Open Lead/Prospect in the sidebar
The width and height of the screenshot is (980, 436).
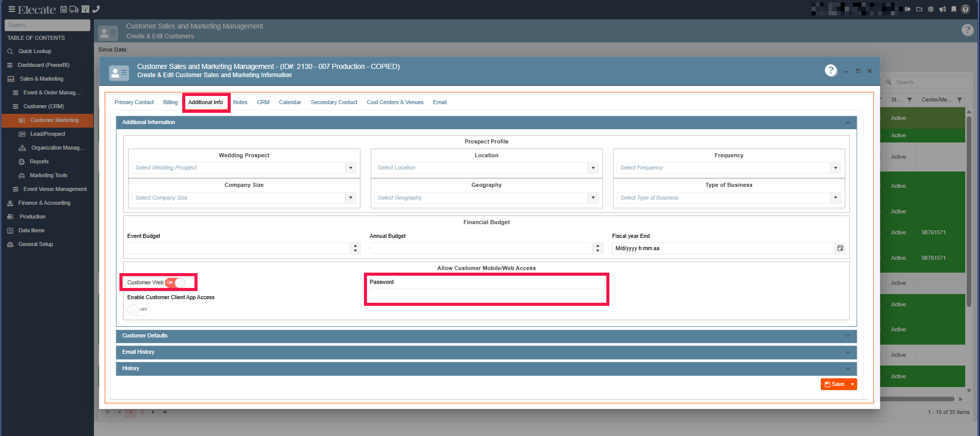(47, 134)
